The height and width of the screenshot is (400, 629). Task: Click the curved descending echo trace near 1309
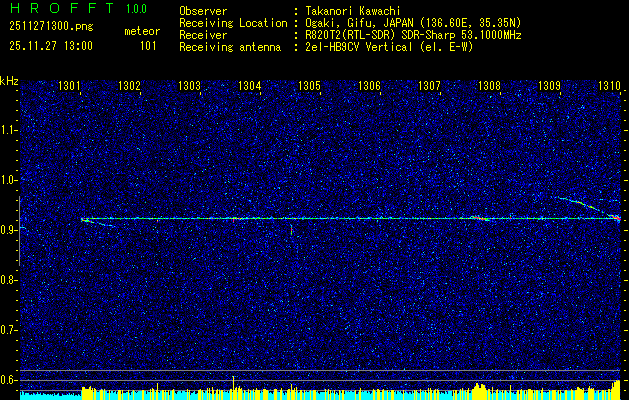click(580, 205)
